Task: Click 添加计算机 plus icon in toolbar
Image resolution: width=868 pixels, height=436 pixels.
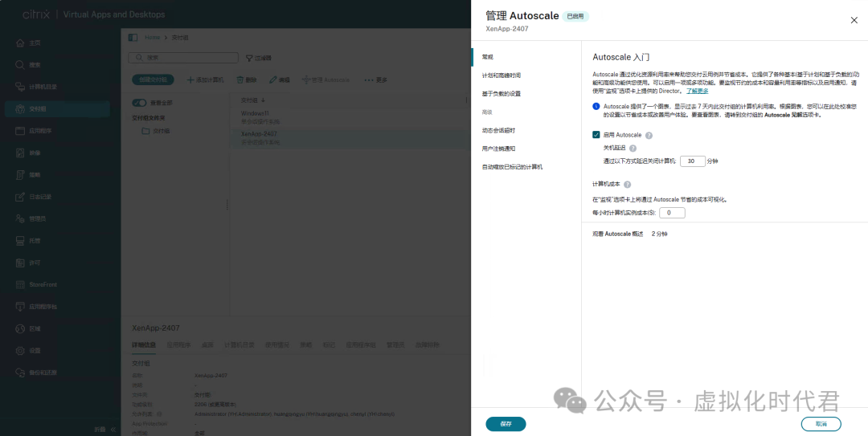Action: click(x=190, y=80)
